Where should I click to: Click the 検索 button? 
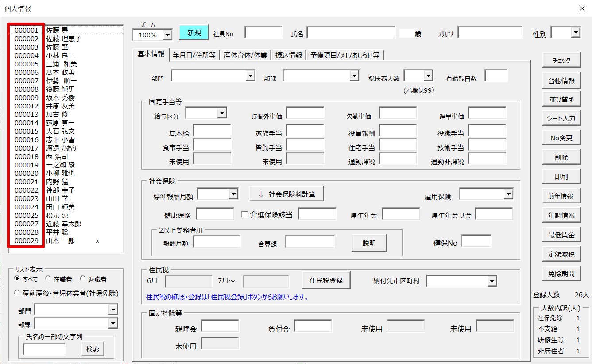click(x=93, y=349)
